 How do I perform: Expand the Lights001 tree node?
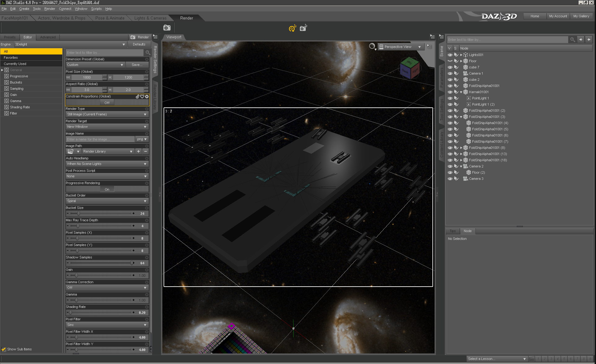pos(461,55)
